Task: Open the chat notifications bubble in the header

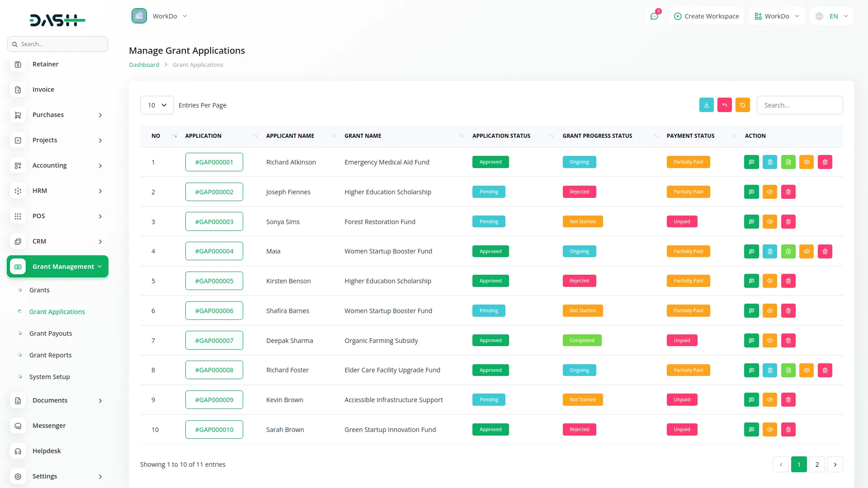Action: (654, 16)
